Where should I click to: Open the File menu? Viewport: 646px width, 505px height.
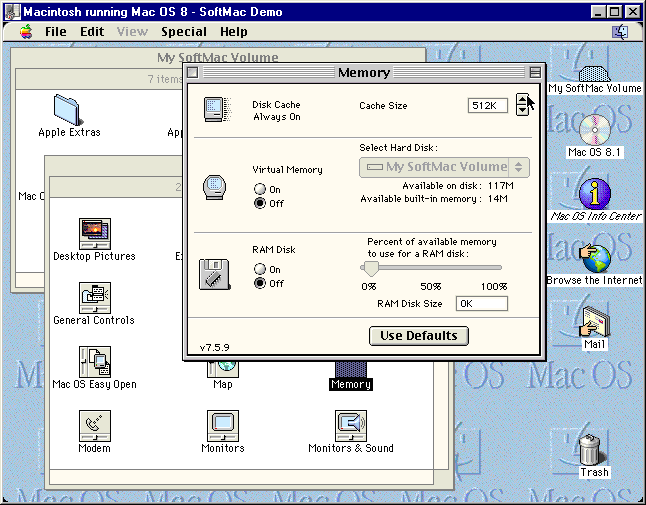(x=56, y=32)
